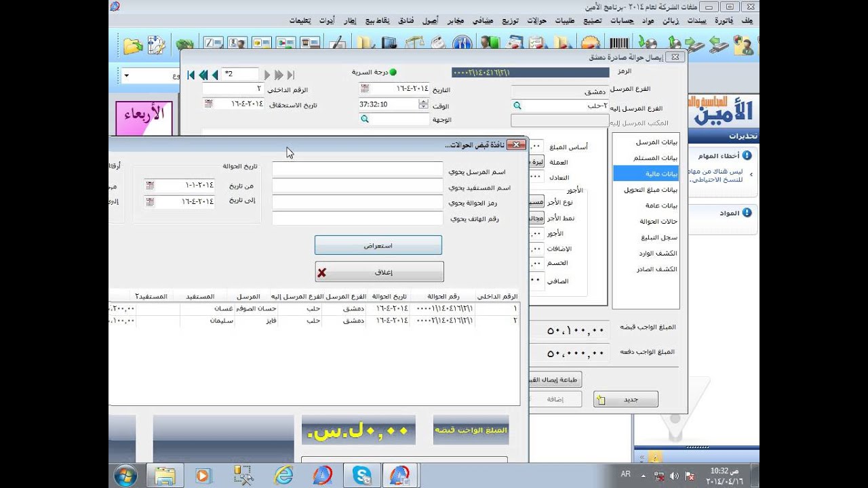This screenshot has width=868, height=488.
Task: Click the الرقم الداخلي field in receipt window
Action: tap(233, 89)
